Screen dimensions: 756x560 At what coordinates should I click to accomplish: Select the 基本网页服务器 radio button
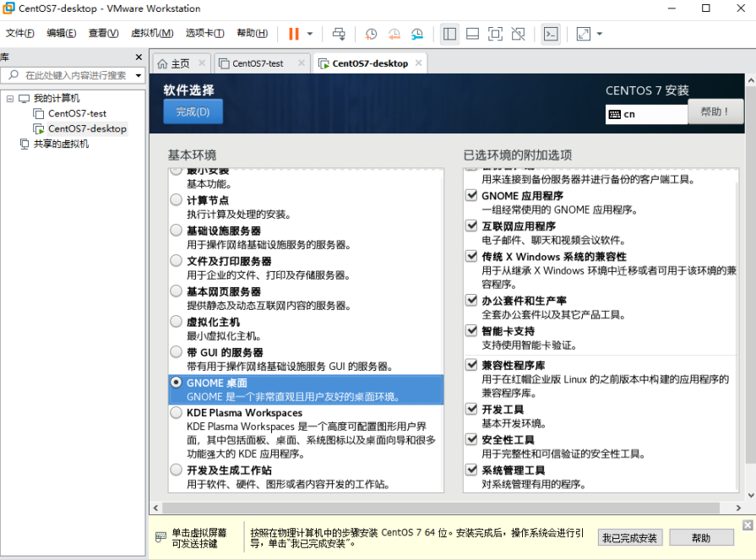tap(176, 291)
